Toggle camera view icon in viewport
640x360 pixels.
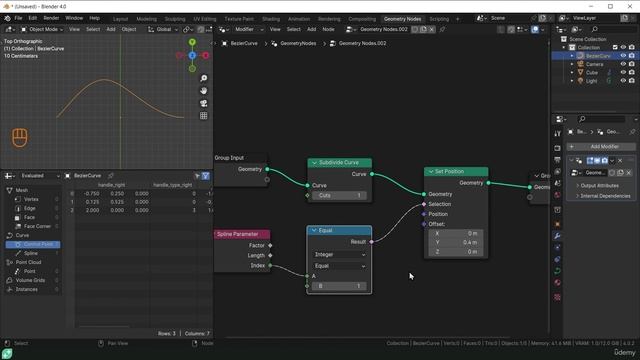(203, 103)
